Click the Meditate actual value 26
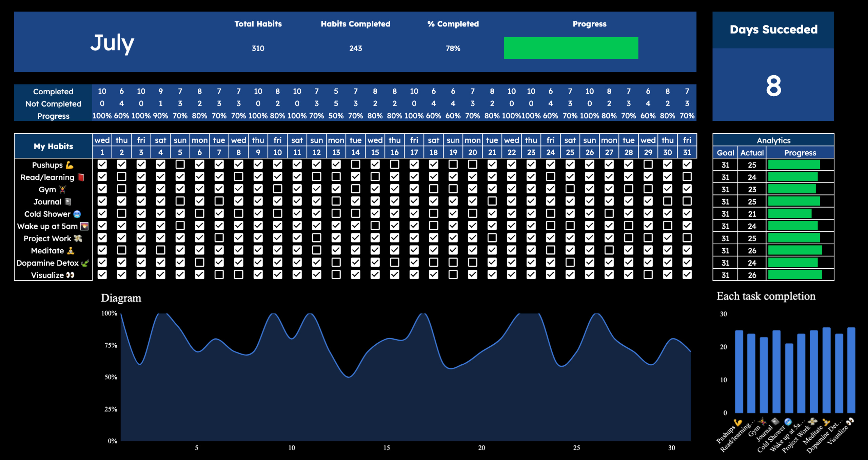This screenshot has width=868, height=460. (x=752, y=251)
